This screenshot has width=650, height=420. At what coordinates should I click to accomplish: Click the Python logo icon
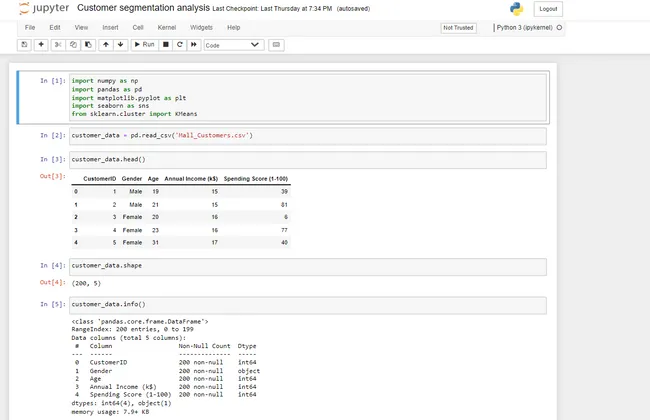(x=517, y=9)
